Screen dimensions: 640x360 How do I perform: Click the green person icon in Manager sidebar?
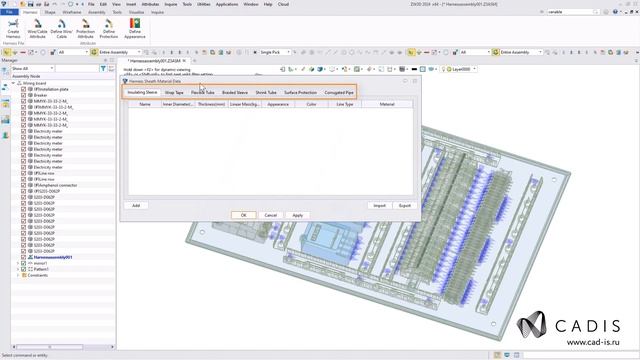[x=5, y=135]
